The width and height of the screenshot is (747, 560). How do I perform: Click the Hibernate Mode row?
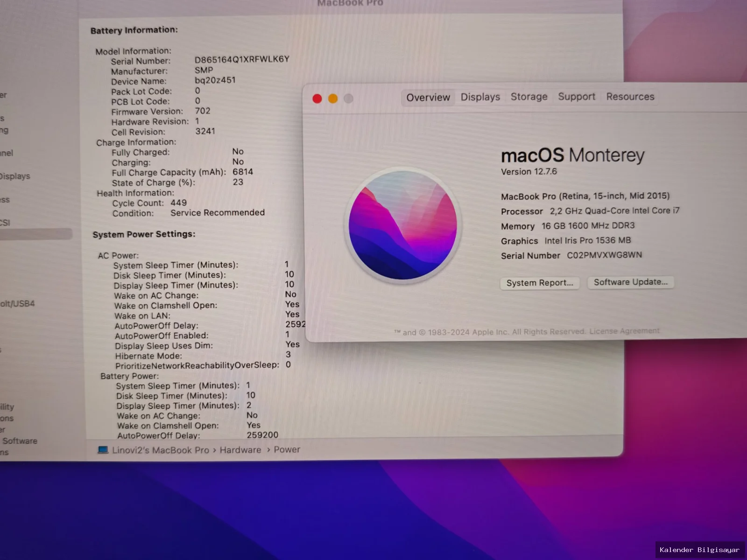pyautogui.click(x=203, y=355)
